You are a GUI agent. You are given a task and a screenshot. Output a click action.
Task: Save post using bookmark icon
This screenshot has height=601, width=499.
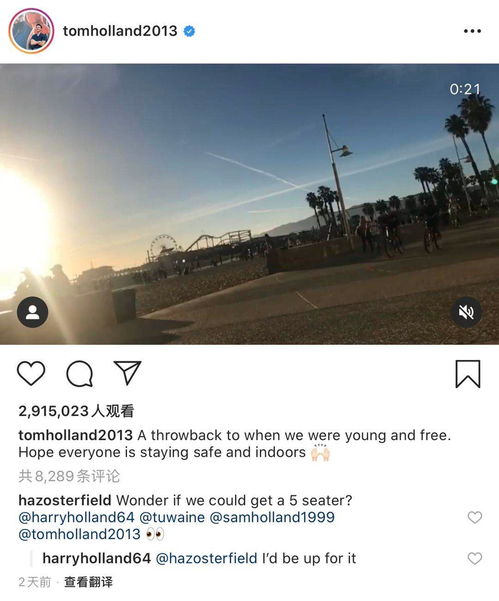click(468, 374)
